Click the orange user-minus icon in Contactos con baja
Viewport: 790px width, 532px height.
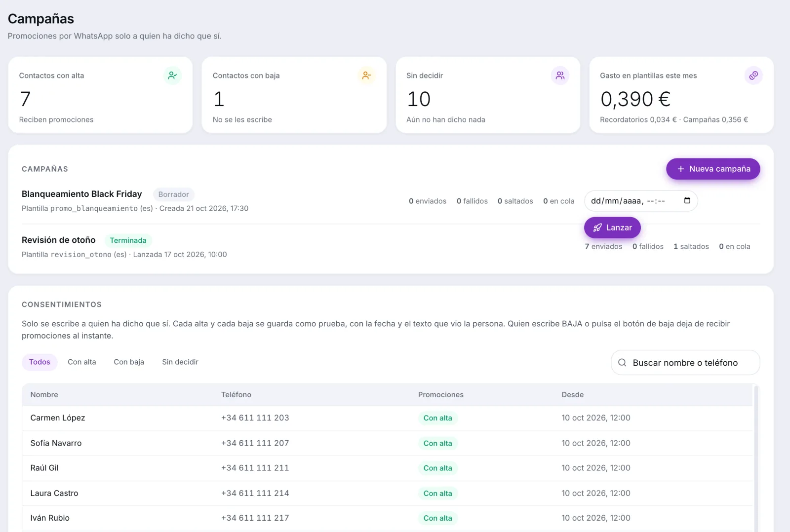pos(366,76)
